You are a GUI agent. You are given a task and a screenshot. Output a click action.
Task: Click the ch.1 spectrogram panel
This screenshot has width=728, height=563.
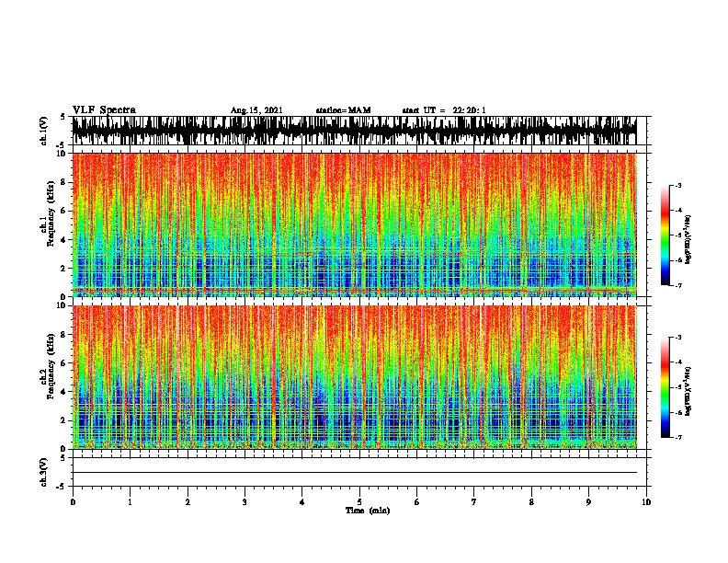(x=354, y=224)
